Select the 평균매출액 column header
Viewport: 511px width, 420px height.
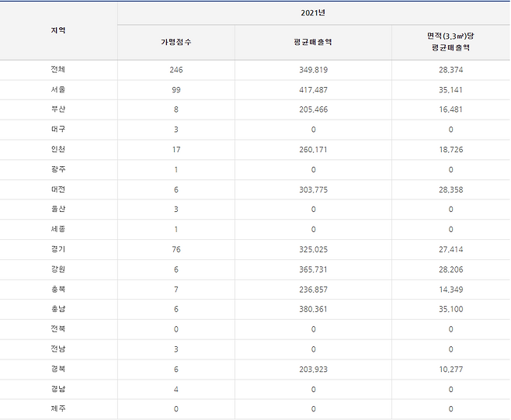tap(313, 42)
